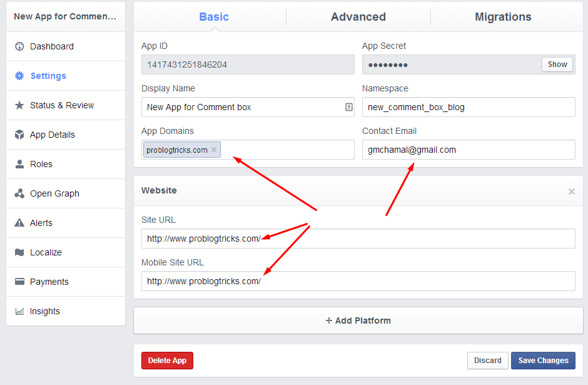The height and width of the screenshot is (385, 588).
Task: Open Payments via card icon
Action: 19,282
